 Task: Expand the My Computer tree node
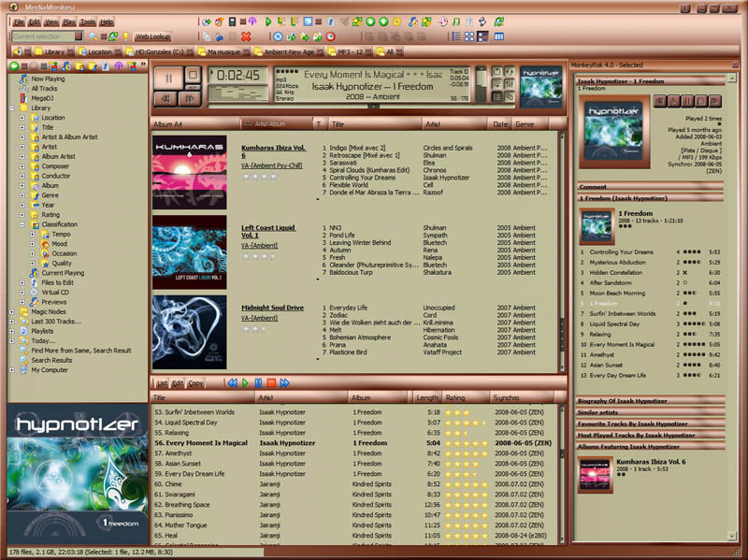coord(12,370)
